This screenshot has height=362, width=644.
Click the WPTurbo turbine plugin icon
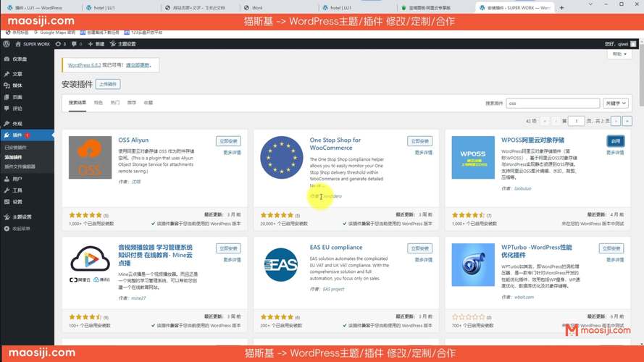click(473, 264)
